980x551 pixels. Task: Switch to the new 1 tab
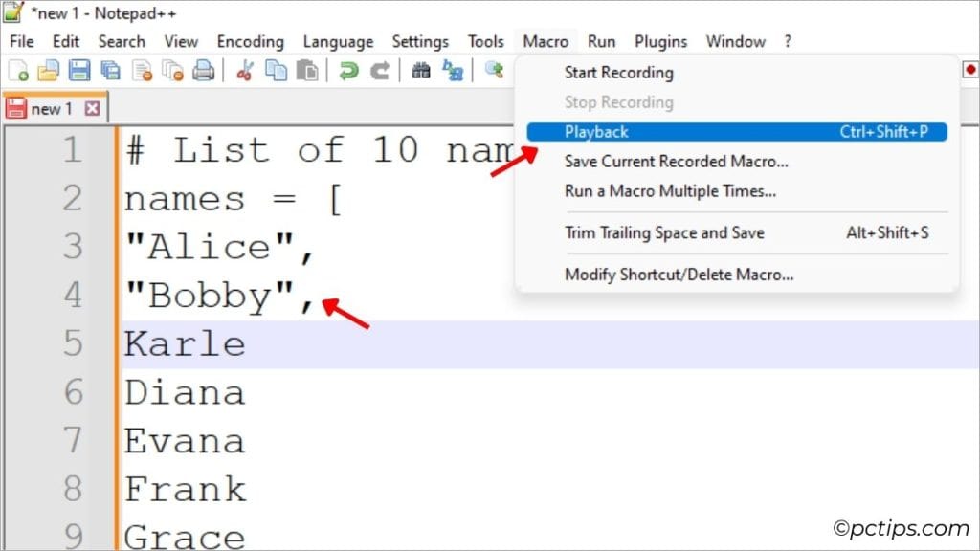coord(53,108)
